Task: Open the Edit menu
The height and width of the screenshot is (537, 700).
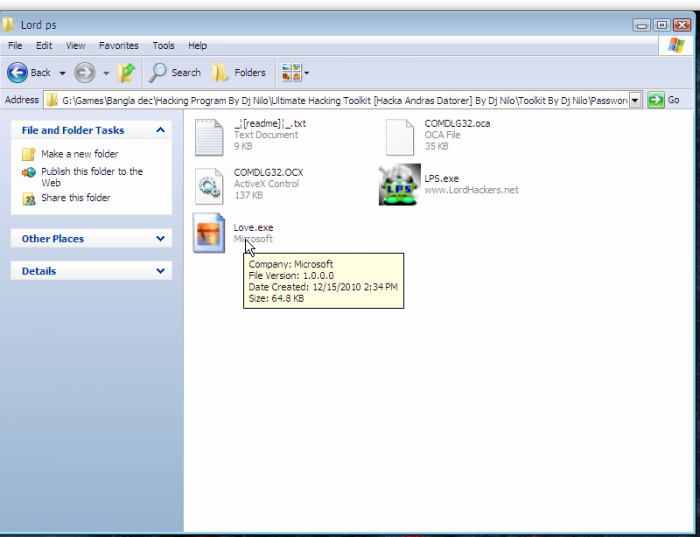Action: (x=44, y=46)
